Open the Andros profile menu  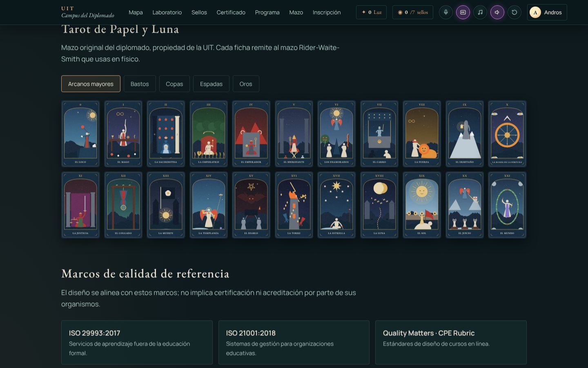547,12
